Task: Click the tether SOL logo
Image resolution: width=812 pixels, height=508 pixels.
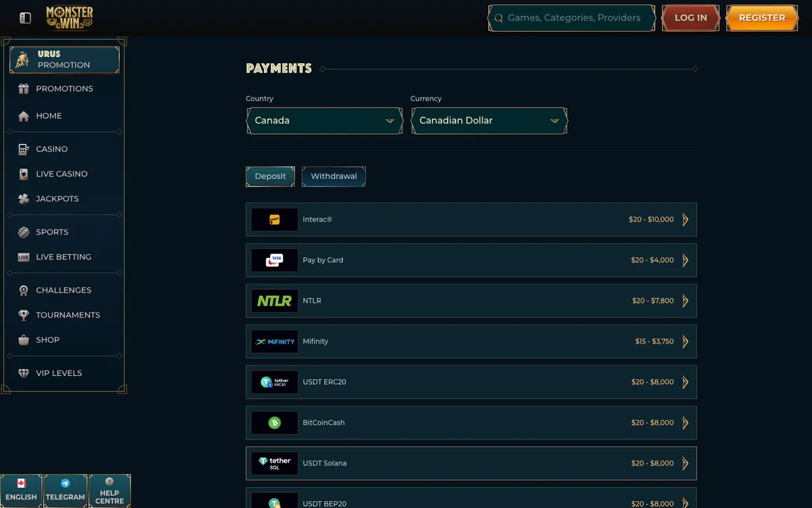Action: tap(275, 463)
